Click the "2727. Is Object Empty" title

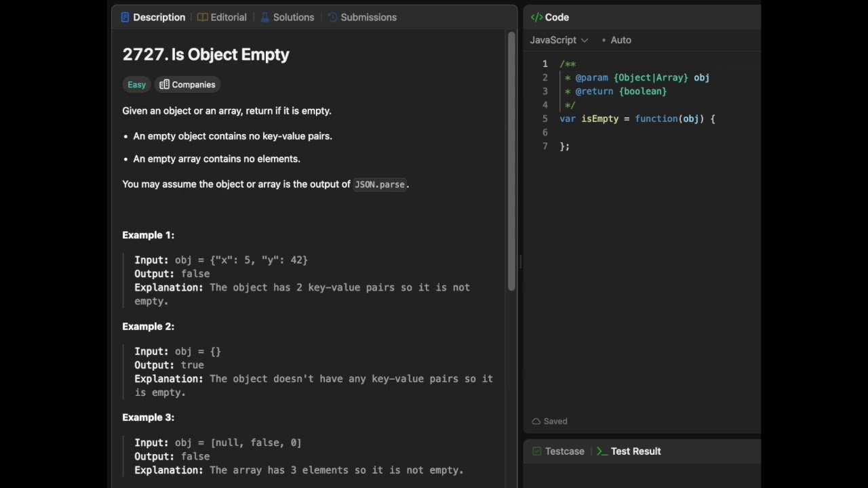(x=205, y=55)
